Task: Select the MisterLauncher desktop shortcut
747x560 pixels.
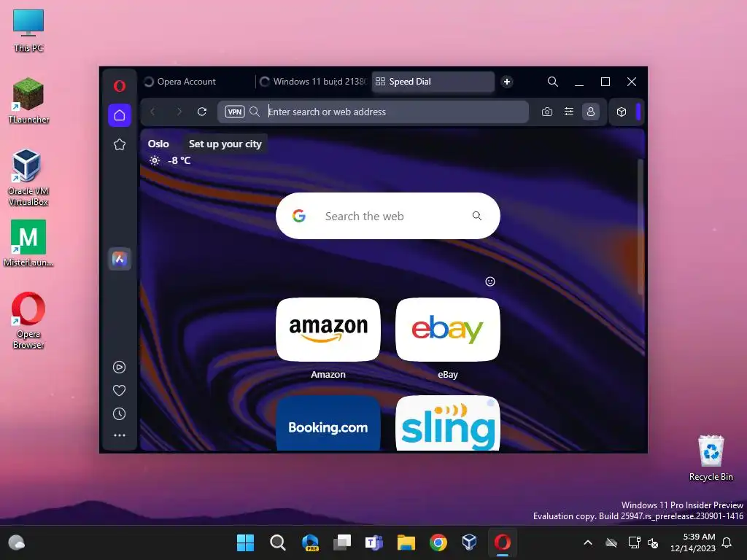Action: 28,243
